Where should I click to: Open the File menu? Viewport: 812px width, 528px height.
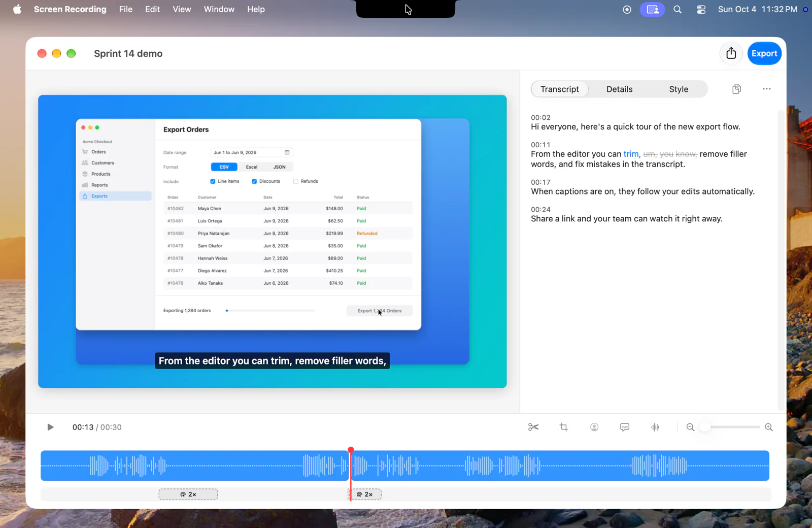pos(126,9)
